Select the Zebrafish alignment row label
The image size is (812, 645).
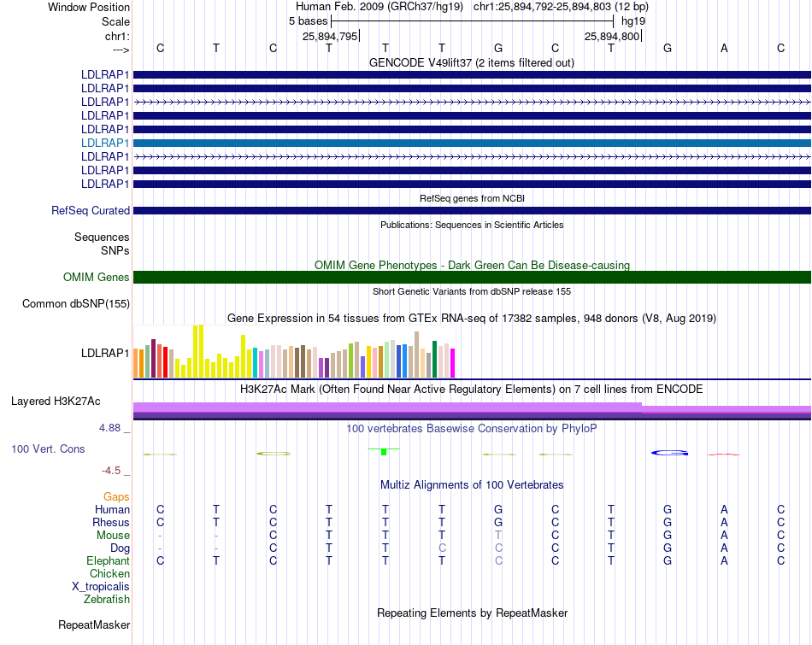pyautogui.click(x=107, y=600)
